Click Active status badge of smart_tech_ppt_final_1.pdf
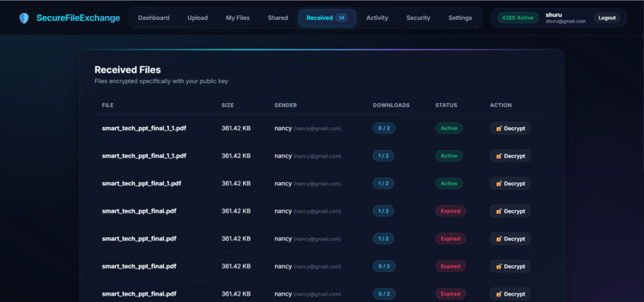 449,183
